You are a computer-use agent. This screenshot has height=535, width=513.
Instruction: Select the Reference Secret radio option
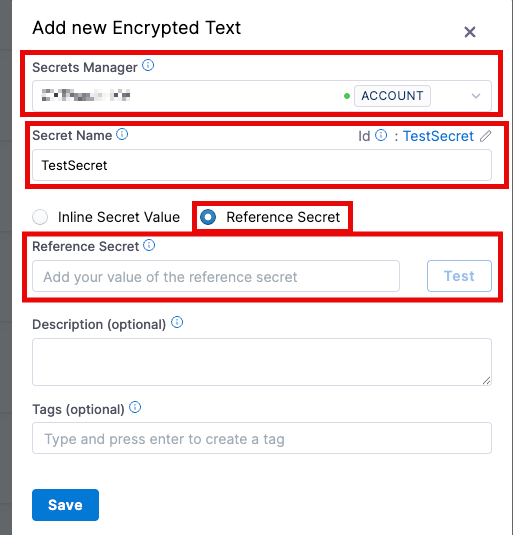pos(208,217)
